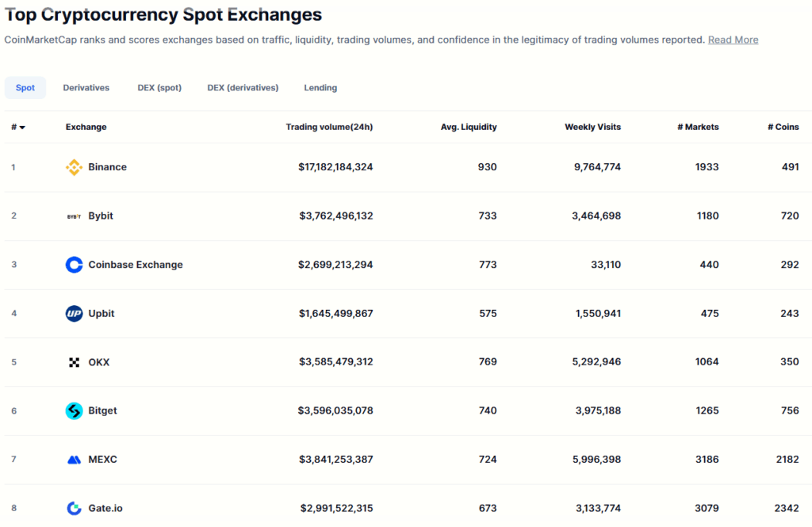
Task: Click Upbit liquidity score 575
Action: [x=488, y=313]
